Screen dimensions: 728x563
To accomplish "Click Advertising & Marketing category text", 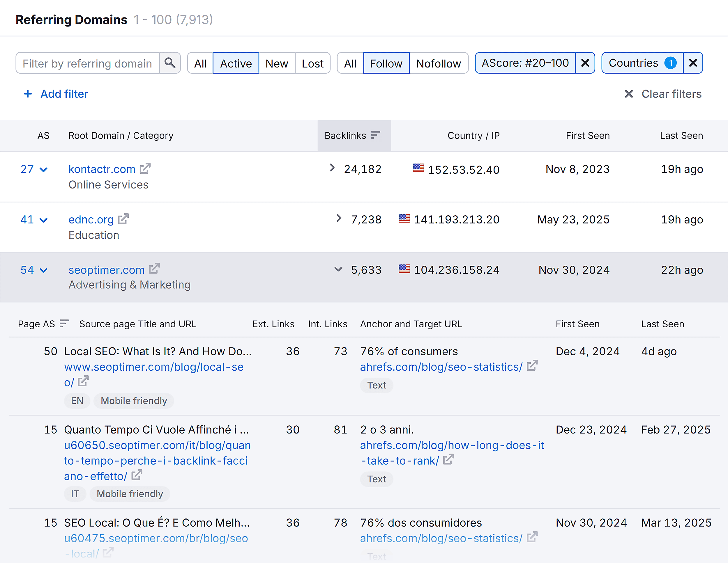I will coord(130,285).
